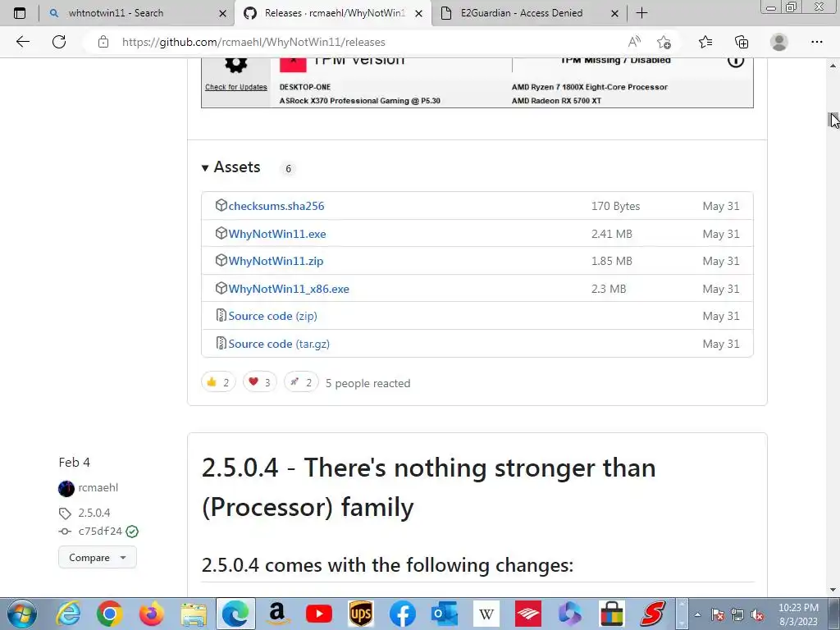Open Bank of America shortcut in taskbar
840x630 pixels.
pos(527,614)
